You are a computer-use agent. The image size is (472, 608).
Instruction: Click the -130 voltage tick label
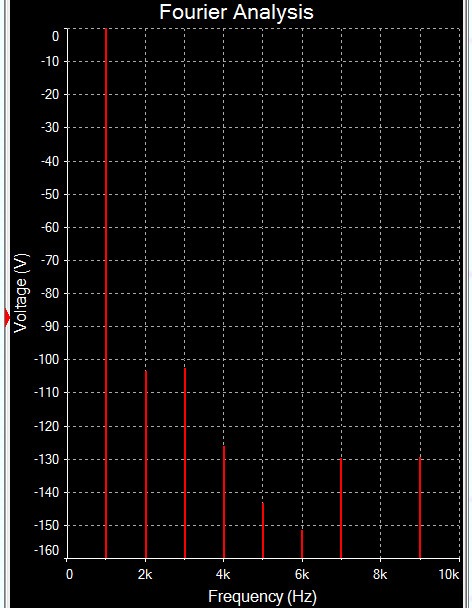tap(46, 459)
